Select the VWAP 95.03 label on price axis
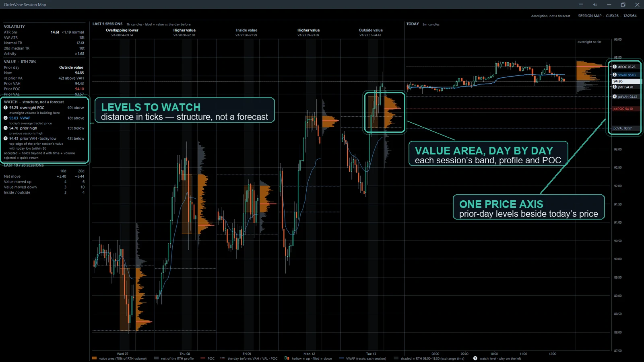 click(x=626, y=75)
